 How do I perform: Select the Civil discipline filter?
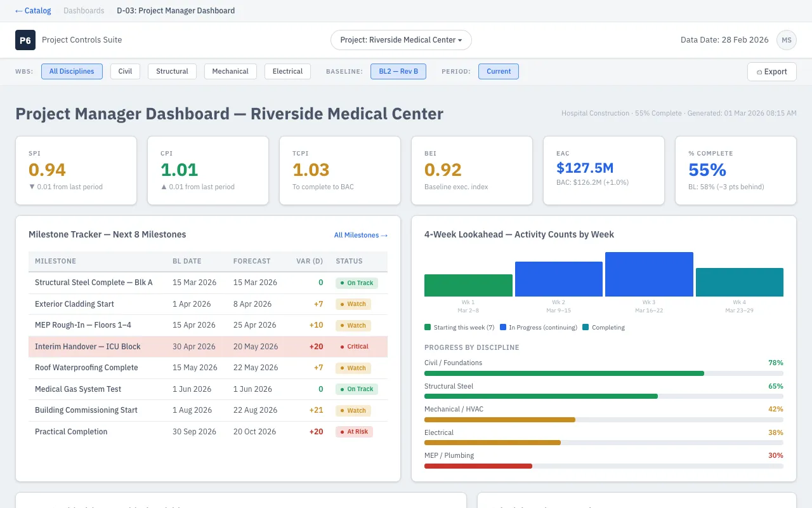tap(125, 72)
